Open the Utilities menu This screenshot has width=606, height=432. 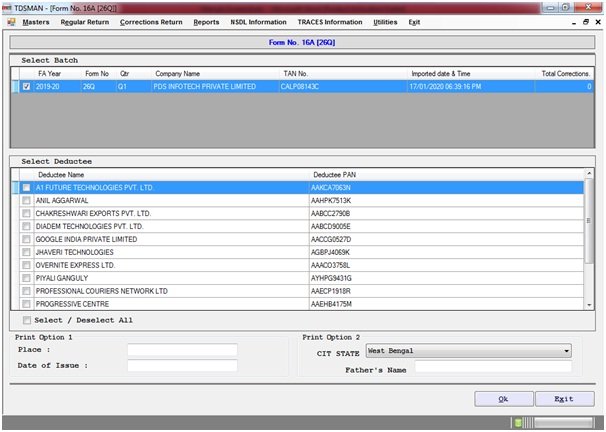tap(384, 21)
